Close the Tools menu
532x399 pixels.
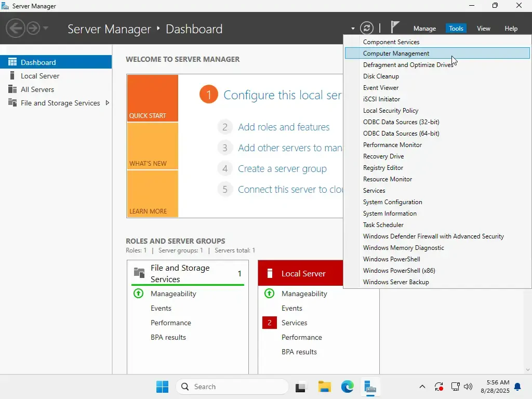456,29
